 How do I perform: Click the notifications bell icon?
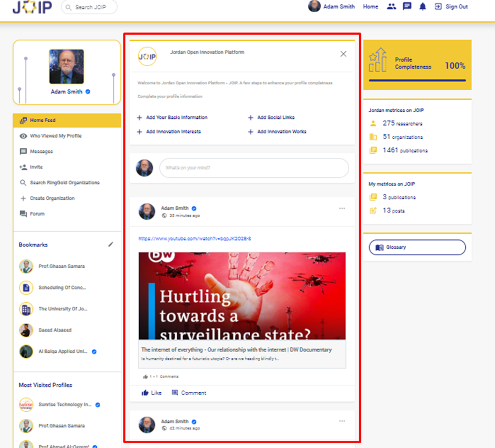(x=422, y=7)
